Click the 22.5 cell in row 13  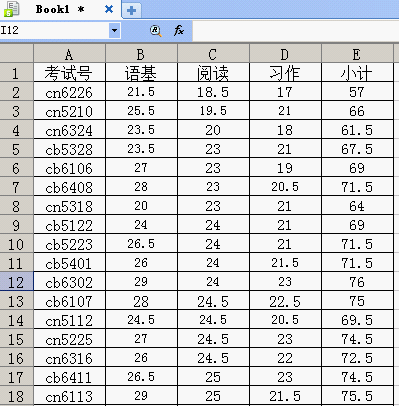pos(285,300)
